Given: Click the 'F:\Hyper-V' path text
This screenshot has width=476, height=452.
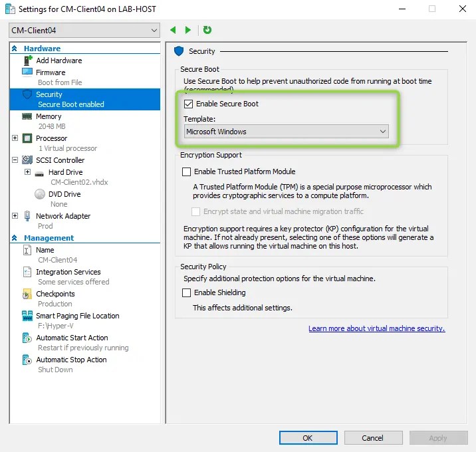Looking at the screenshot, I should [x=56, y=326].
